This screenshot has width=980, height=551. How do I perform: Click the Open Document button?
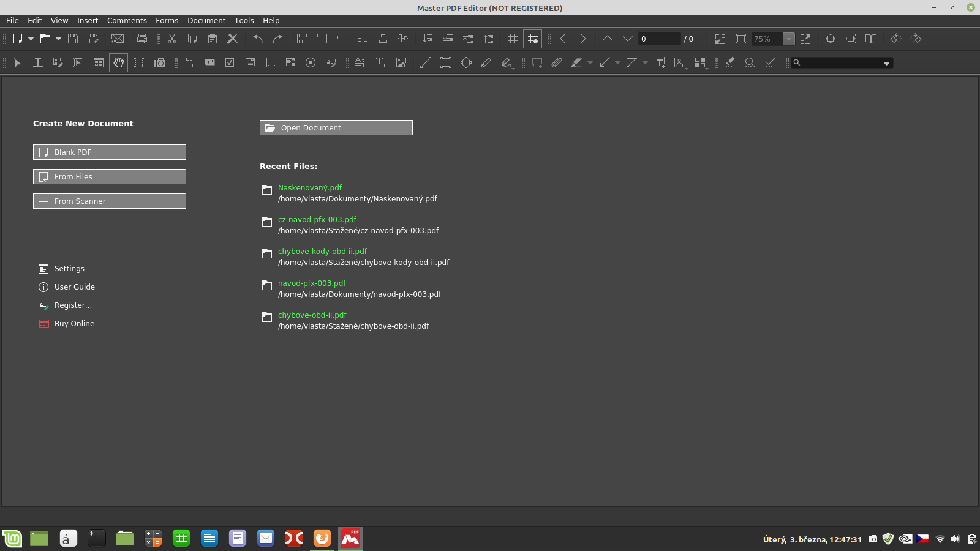(336, 127)
